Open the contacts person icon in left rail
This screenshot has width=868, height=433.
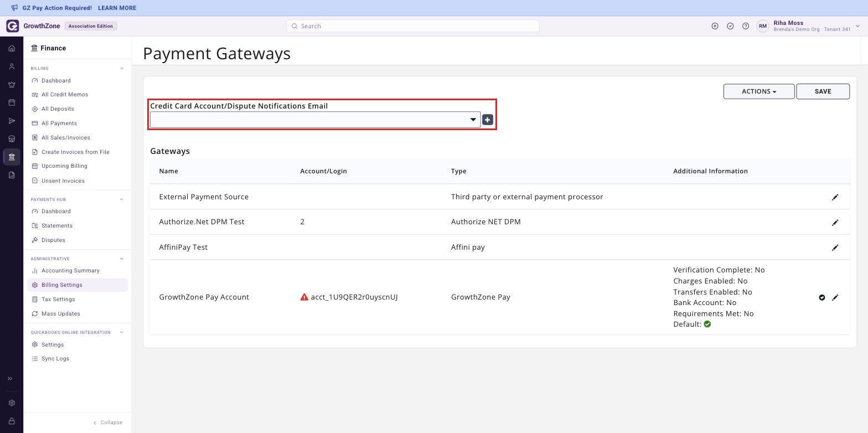click(12, 66)
